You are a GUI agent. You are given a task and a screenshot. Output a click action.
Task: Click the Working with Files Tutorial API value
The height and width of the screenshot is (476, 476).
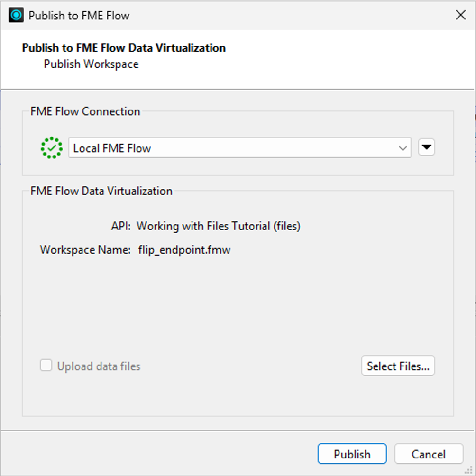click(x=218, y=226)
